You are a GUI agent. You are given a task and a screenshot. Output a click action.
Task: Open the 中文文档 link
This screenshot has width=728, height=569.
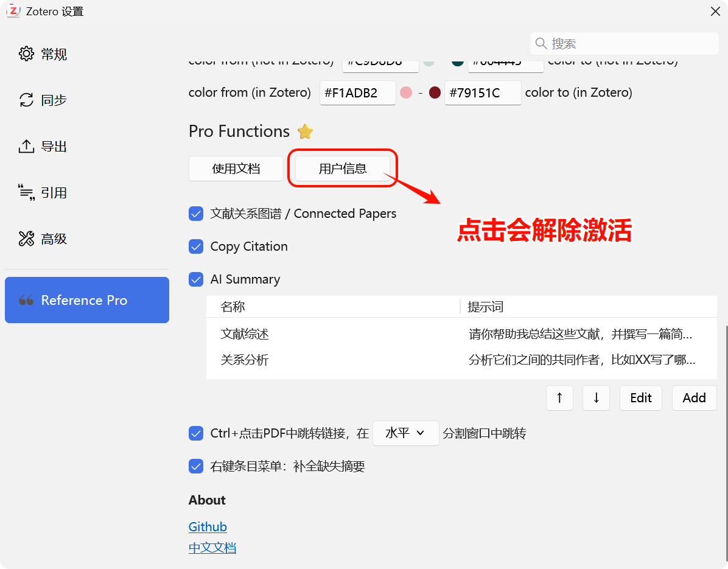point(212,548)
